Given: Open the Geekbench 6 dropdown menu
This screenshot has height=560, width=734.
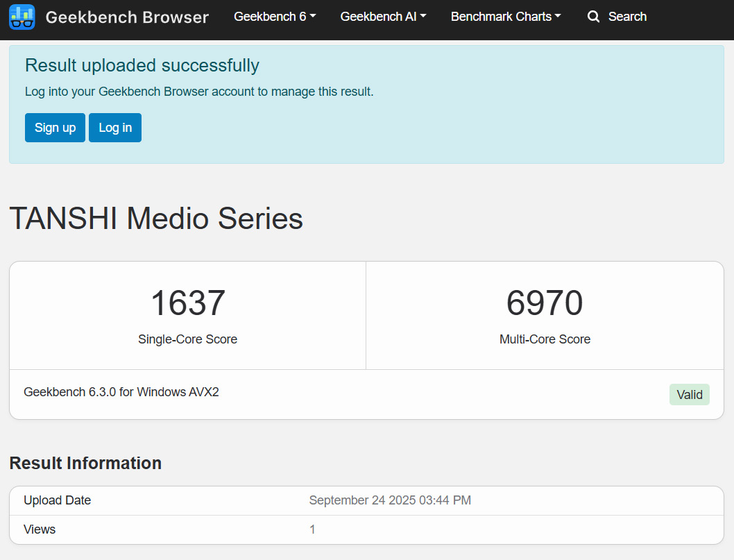Looking at the screenshot, I should point(275,17).
